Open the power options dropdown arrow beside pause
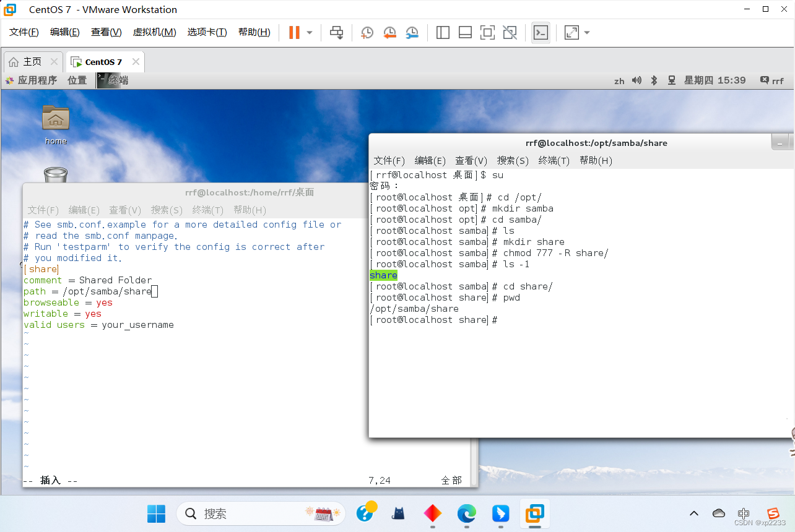795x532 pixels. pyautogui.click(x=310, y=33)
